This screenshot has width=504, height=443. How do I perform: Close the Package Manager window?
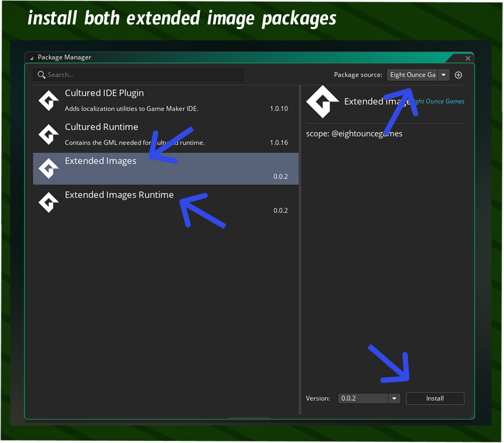pos(468,58)
